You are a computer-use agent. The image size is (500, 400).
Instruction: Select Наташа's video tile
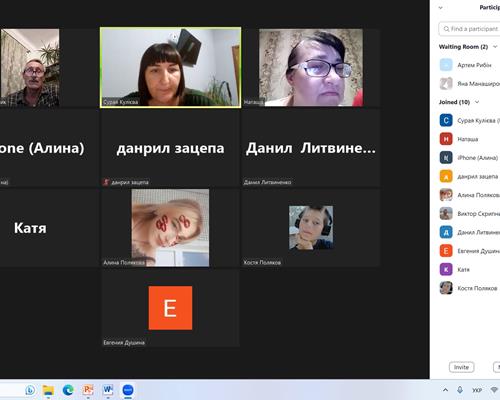[311, 68]
